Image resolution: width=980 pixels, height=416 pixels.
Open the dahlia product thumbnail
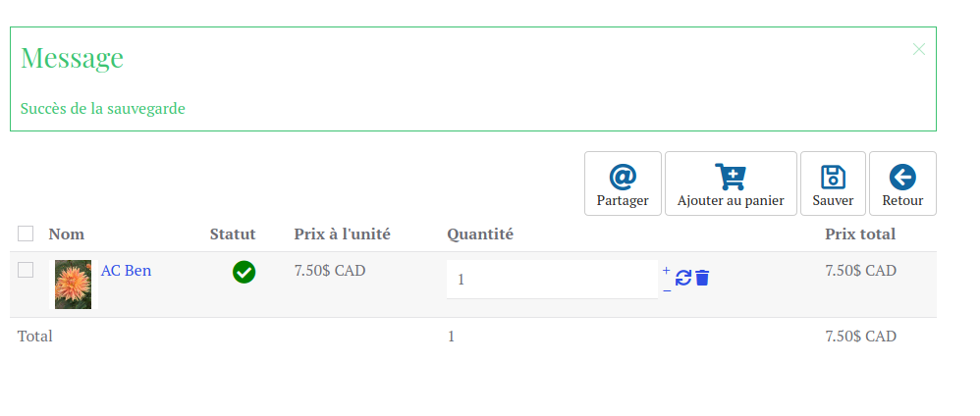point(73,285)
